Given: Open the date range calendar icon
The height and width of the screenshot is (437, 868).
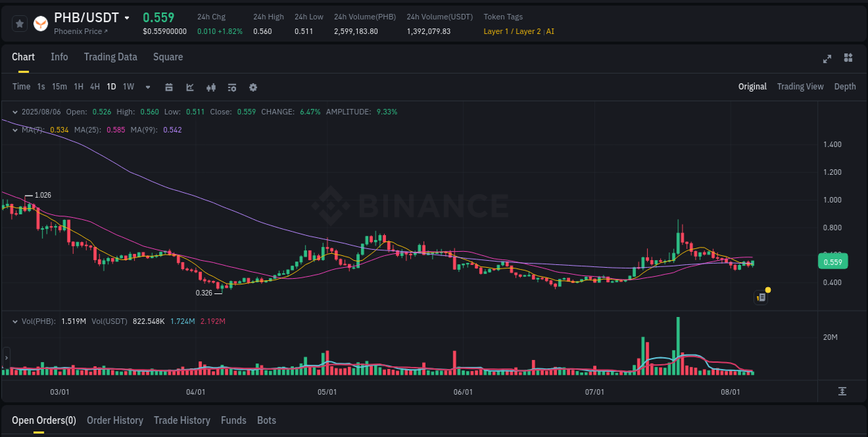Looking at the screenshot, I should coord(169,87).
